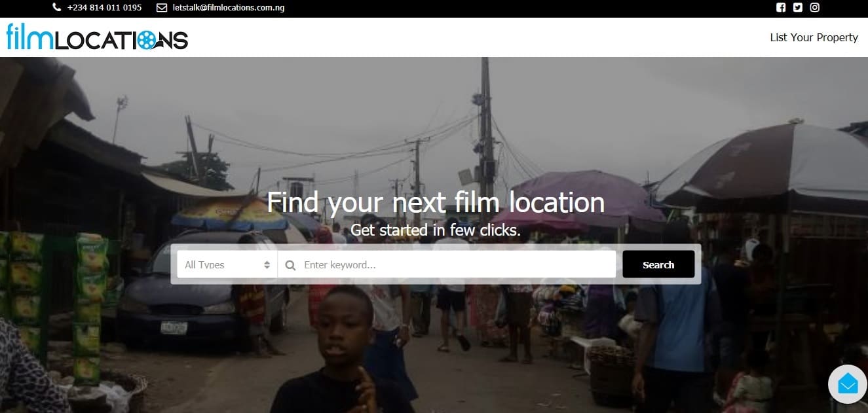Image resolution: width=868 pixels, height=413 pixels.
Task: Click the phone icon beside the number
Action: pos(57,8)
